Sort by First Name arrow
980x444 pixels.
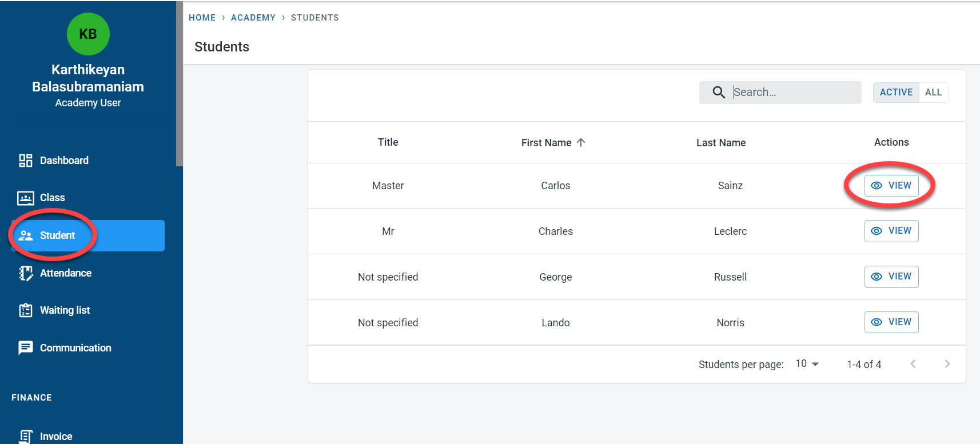581,143
